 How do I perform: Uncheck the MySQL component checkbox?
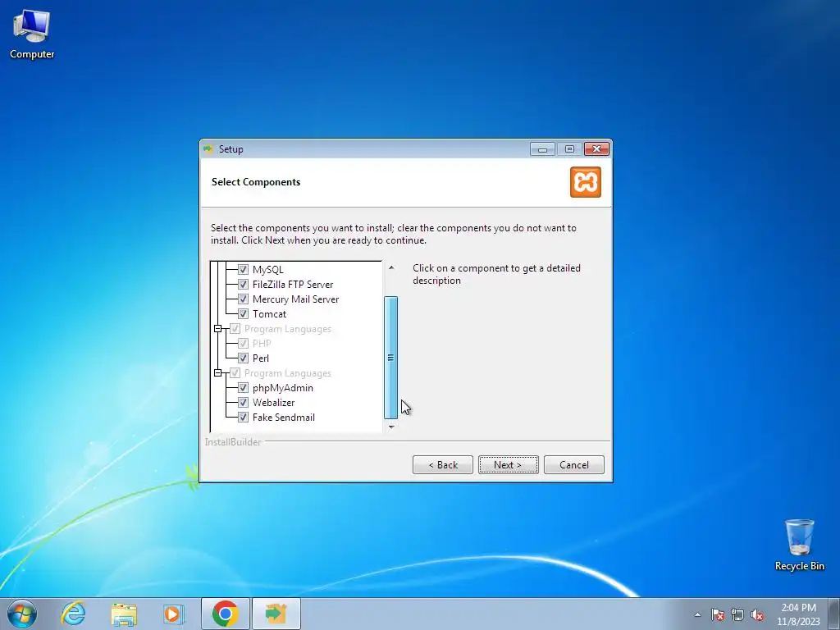[243, 269]
